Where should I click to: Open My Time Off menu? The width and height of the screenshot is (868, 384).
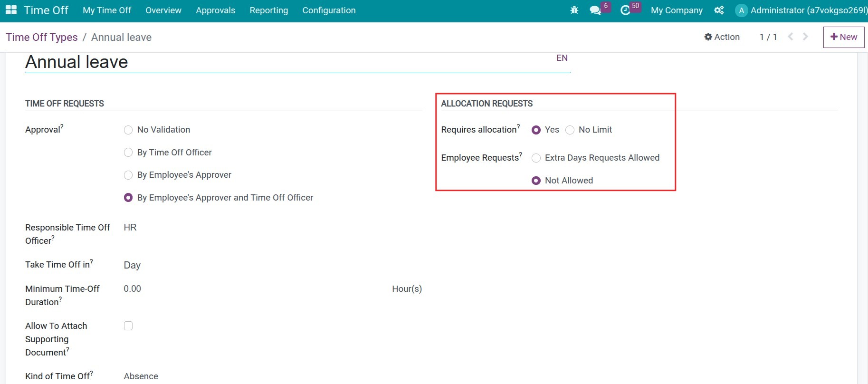pos(107,10)
